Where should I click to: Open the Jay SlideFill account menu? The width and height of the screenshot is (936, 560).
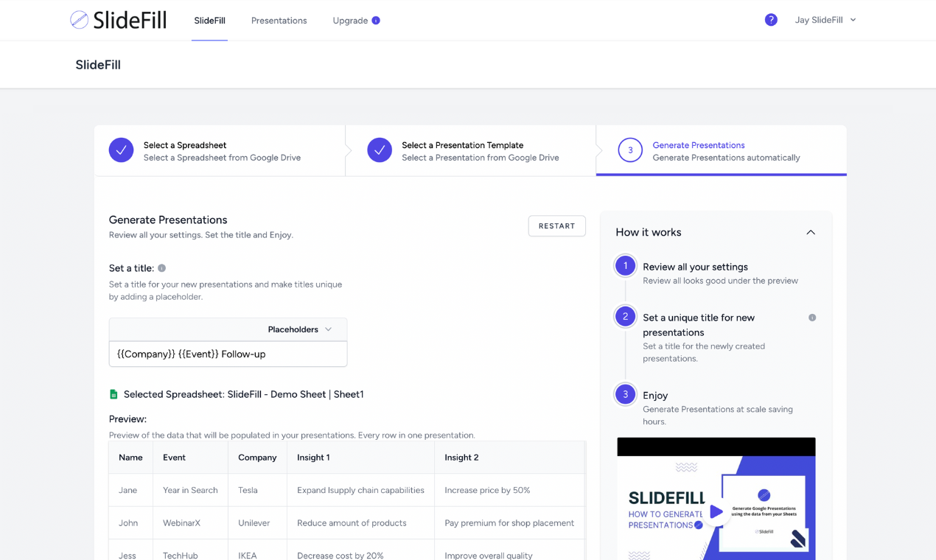coord(825,20)
